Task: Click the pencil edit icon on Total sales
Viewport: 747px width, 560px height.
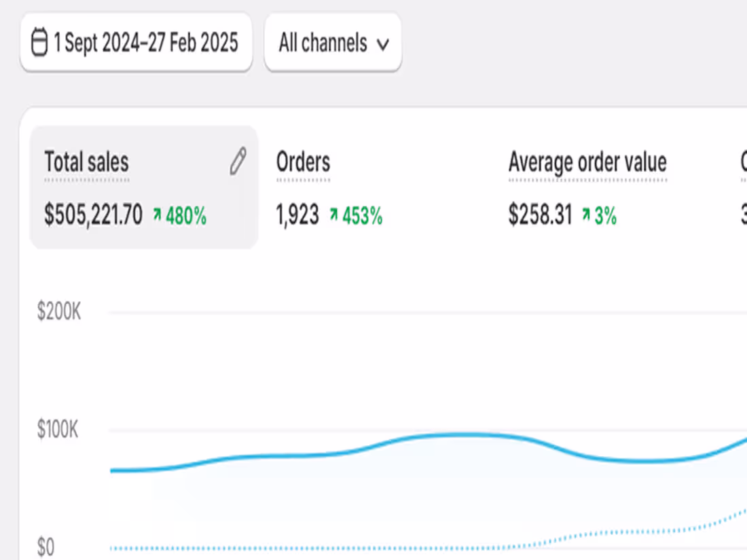Action: coord(236,162)
